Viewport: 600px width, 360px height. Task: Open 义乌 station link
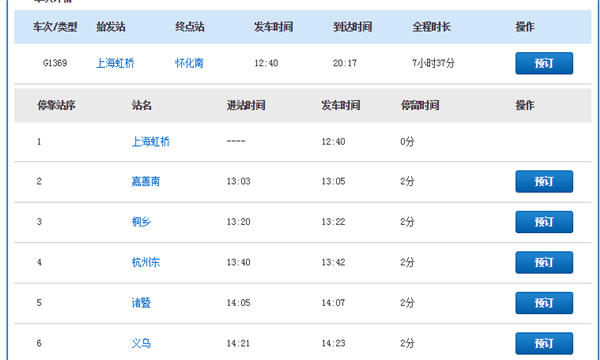coord(141,344)
